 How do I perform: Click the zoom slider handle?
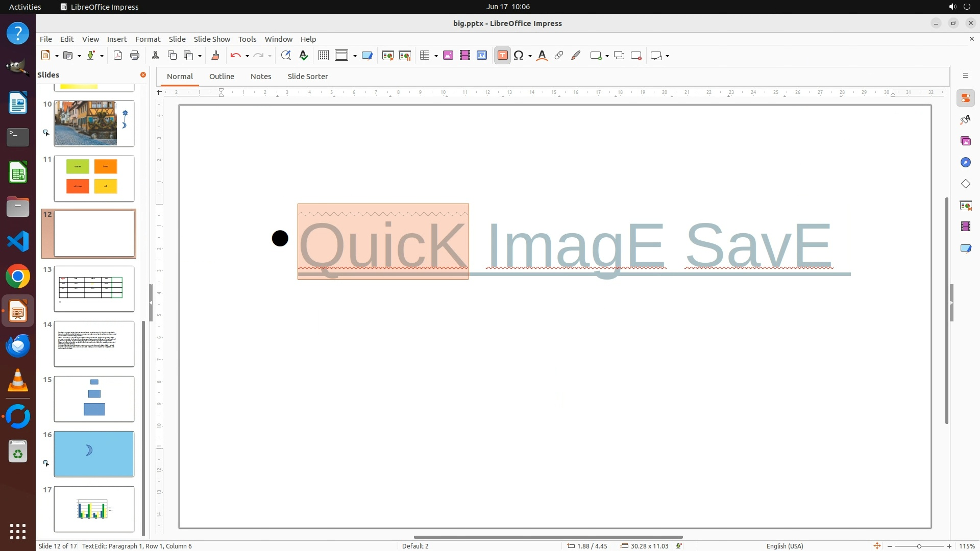[919, 546]
